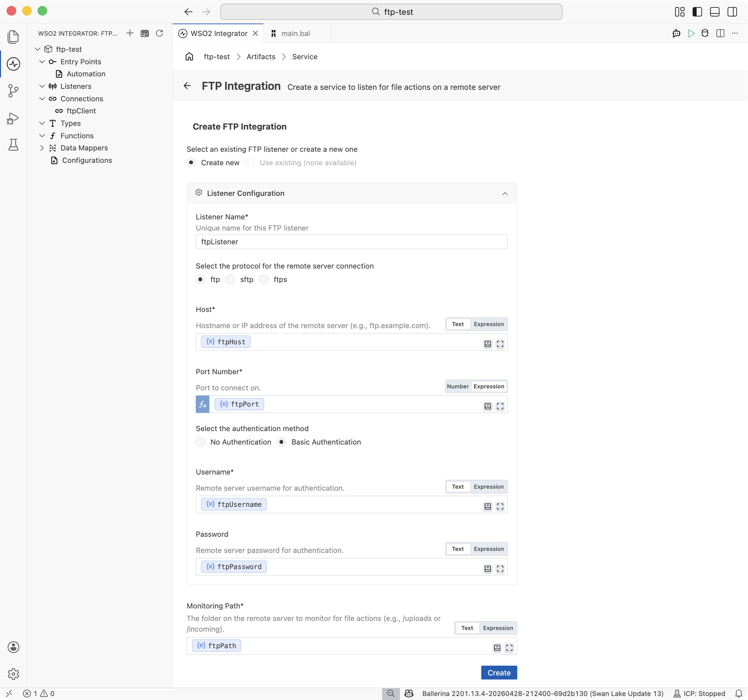Open Accounts icon in activity bar
This screenshot has width=748, height=700.
tap(13, 647)
